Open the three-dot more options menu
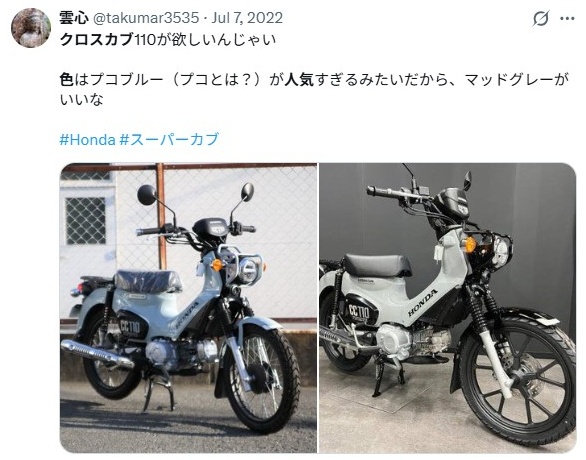This screenshot has width=586, height=460. (x=567, y=18)
